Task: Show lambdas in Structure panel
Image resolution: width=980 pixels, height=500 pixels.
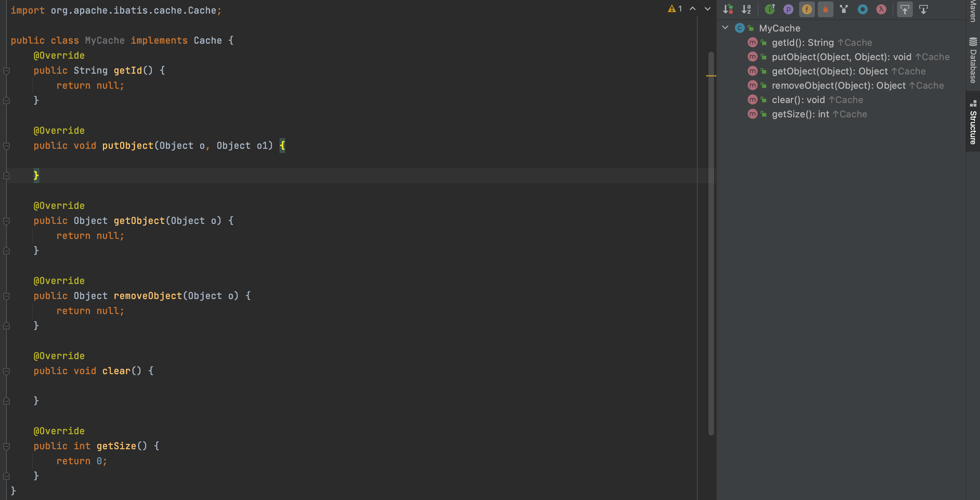Action: [x=881, y=9]
